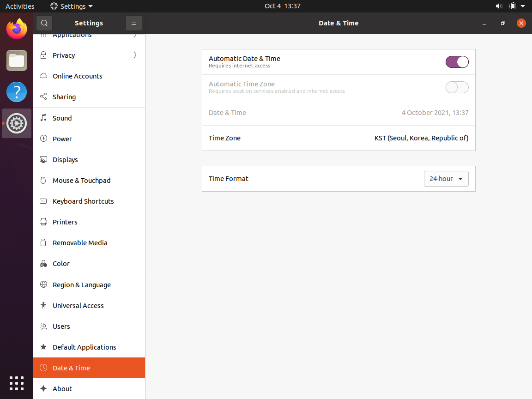Click the volume icon in top bar
532x399 pixels.
pyautogui.click(x=499, y=6)
